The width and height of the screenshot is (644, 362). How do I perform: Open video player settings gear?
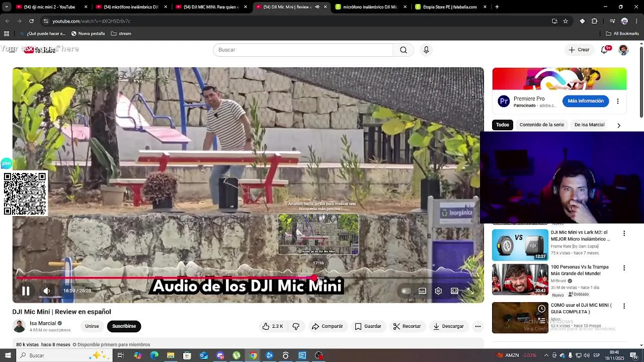[x=438, y=291]
